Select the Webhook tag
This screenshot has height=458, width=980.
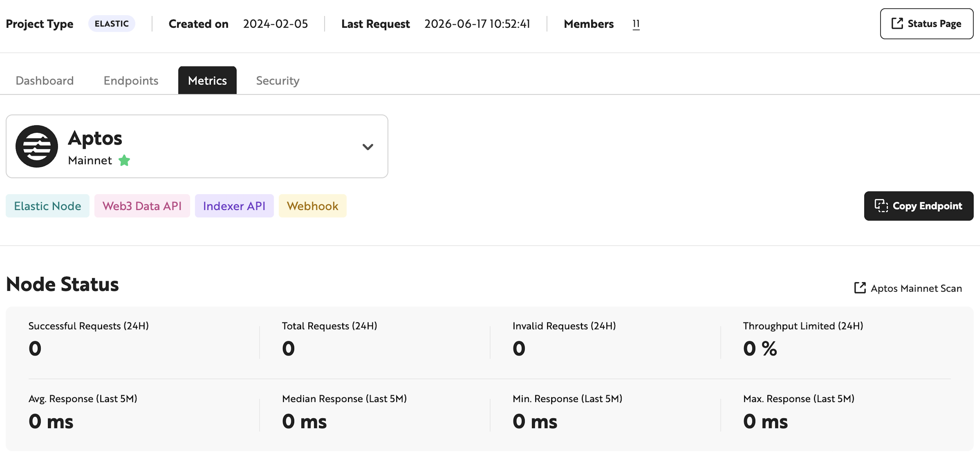(x=312, y=206)
